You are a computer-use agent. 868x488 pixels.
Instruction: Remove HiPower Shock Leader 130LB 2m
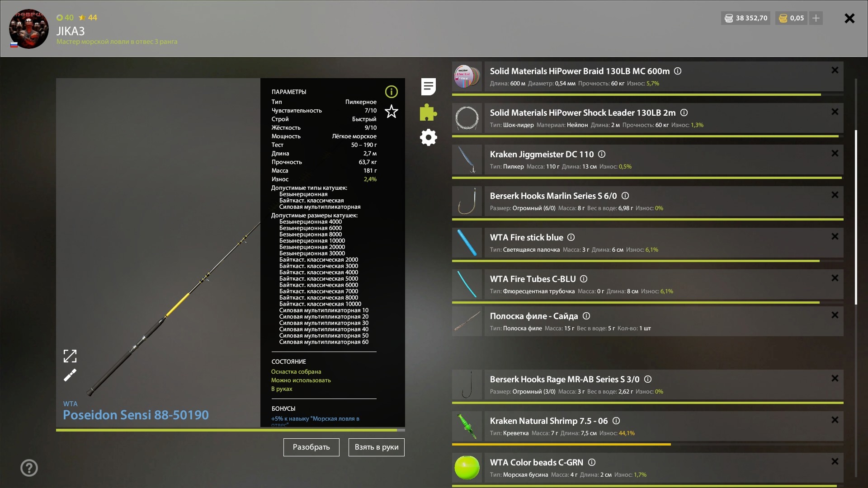(835, 112)
